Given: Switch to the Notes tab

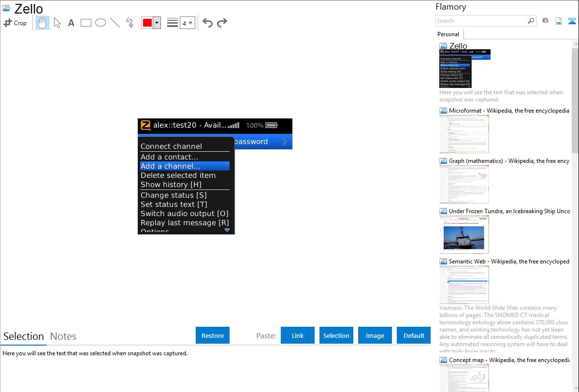Looking at the screenshot, I should coord(63,336).
